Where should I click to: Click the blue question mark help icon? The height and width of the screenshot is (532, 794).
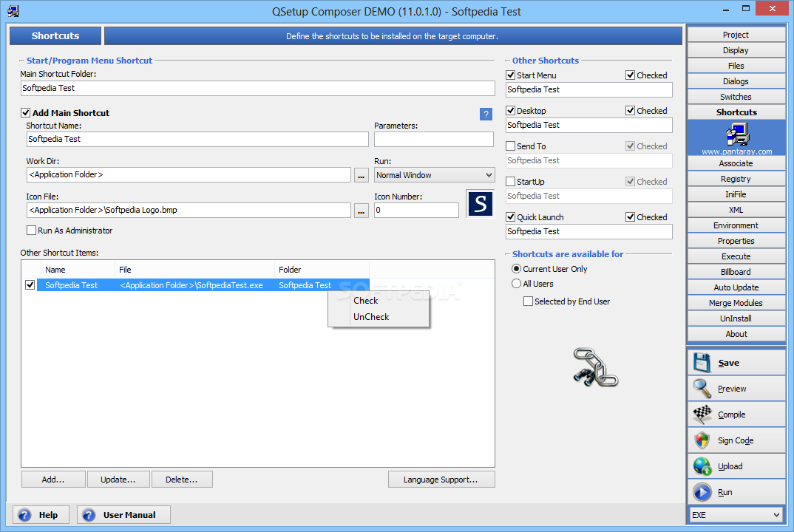(x=486, y=114)
